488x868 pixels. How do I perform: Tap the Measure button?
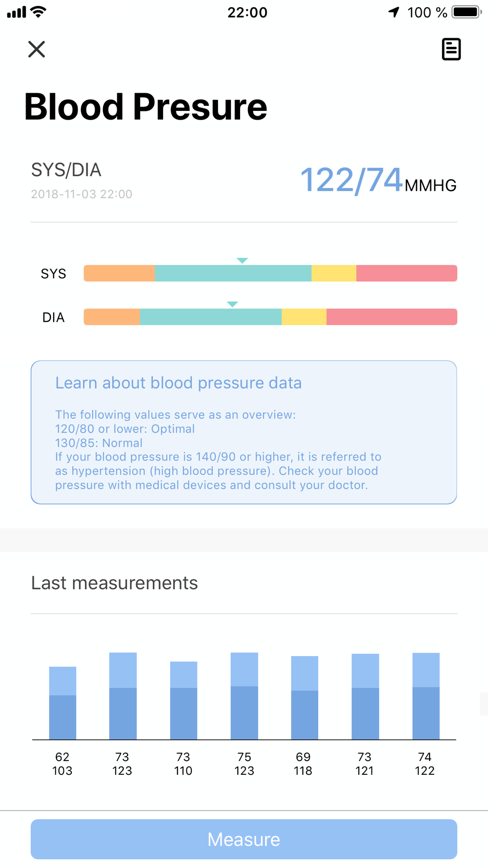[x=244, y=839]
